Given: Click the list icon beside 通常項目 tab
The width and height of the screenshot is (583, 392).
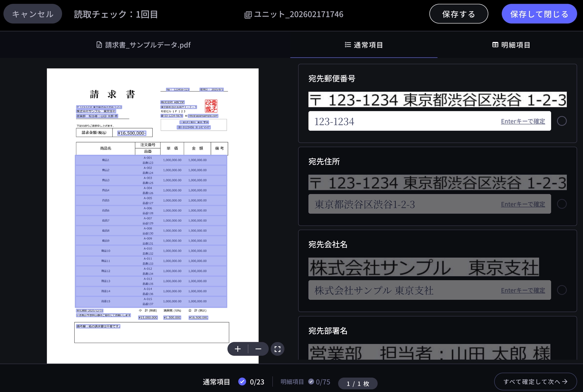Looking at the screenshot, I should tap(348, 45).
